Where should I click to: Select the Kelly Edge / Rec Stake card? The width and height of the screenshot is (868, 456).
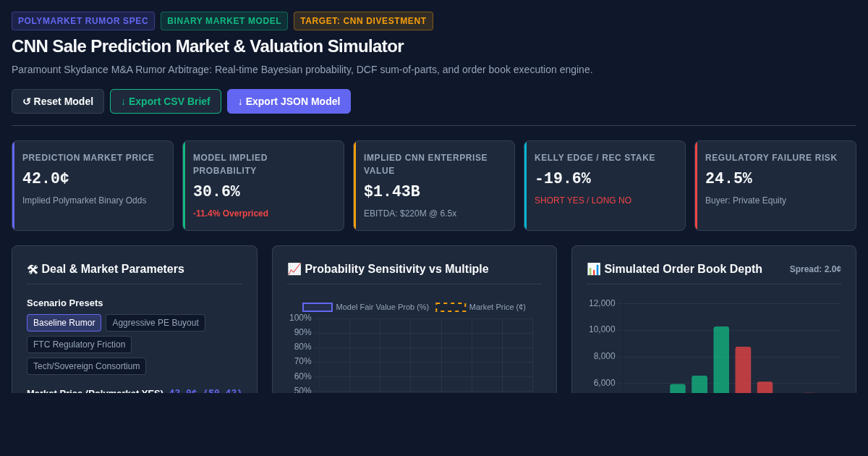[x=605, y=186]
